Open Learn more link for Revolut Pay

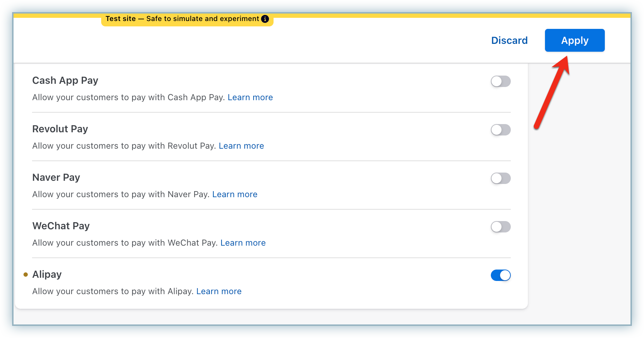[241, 146]
